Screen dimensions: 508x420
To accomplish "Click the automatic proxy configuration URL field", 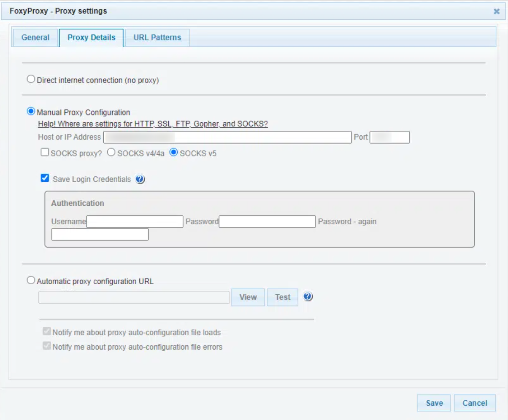I will tap(134, 297).
